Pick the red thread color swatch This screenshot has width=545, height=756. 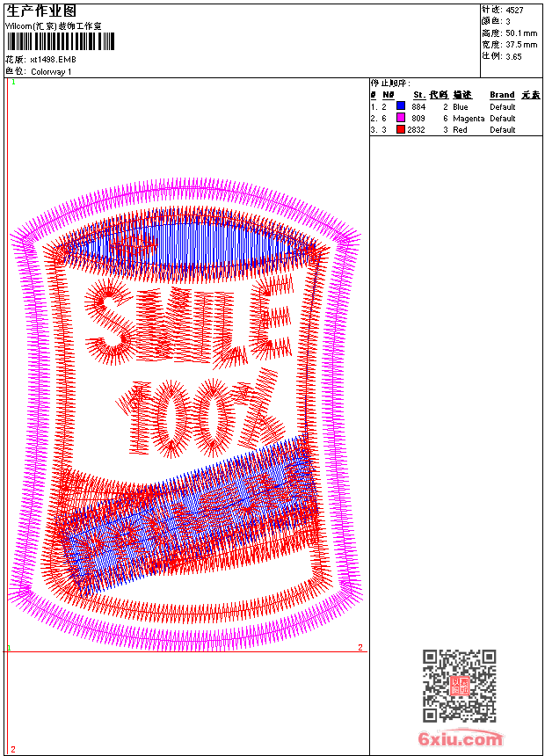[401, 129]
